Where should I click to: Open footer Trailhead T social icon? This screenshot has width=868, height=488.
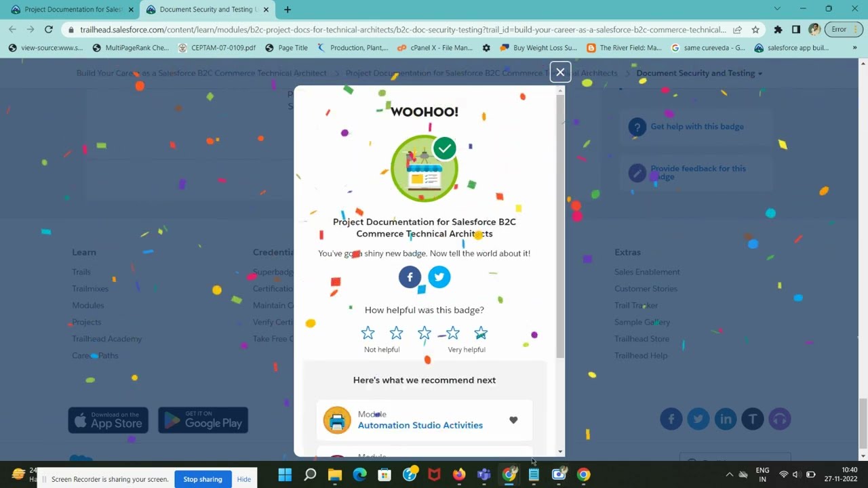pos(753,419)
